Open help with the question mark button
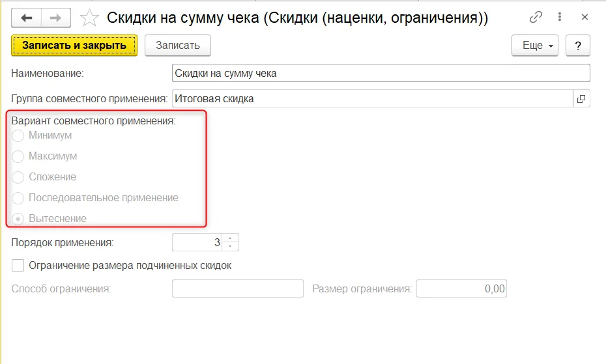606x364 pixels. [578, 45]
